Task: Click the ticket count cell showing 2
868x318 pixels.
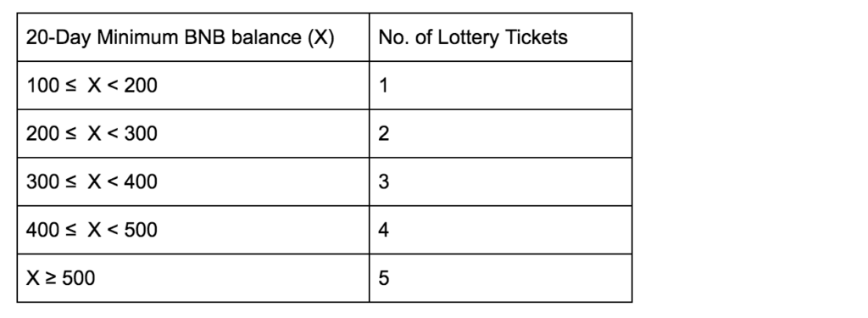Action: click(500, 133)
